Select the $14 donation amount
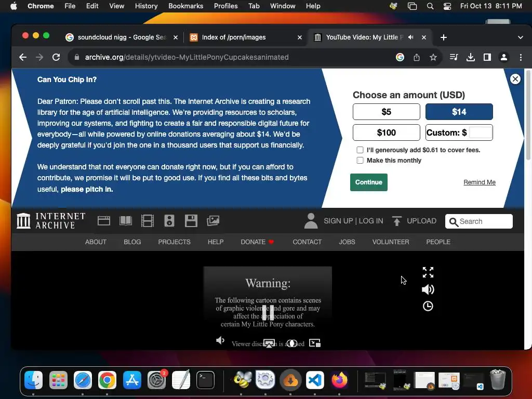Viewport: 532px width, 399px height. point(459,112)
